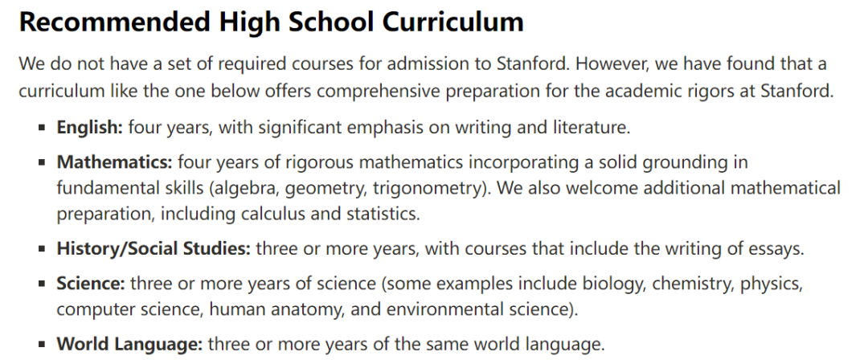
Task: Click the bullet before History/Social Studies
Action: click(x=42, y=248)
